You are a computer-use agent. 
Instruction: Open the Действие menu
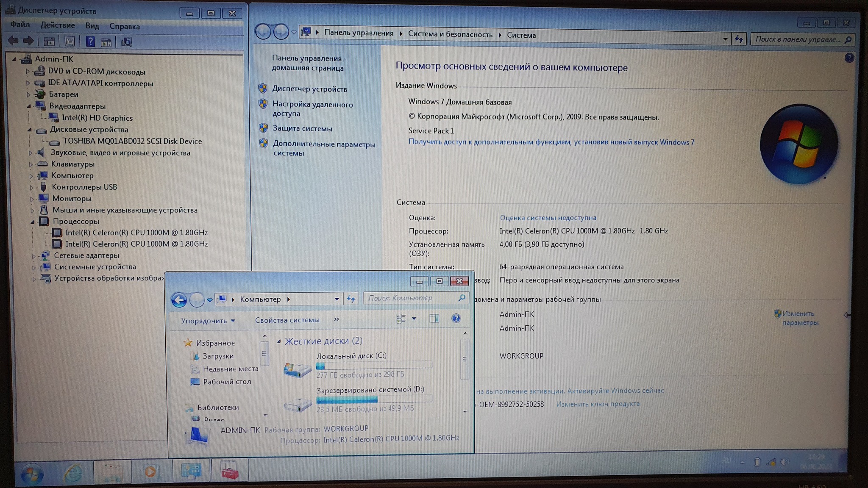pos(57,25)
